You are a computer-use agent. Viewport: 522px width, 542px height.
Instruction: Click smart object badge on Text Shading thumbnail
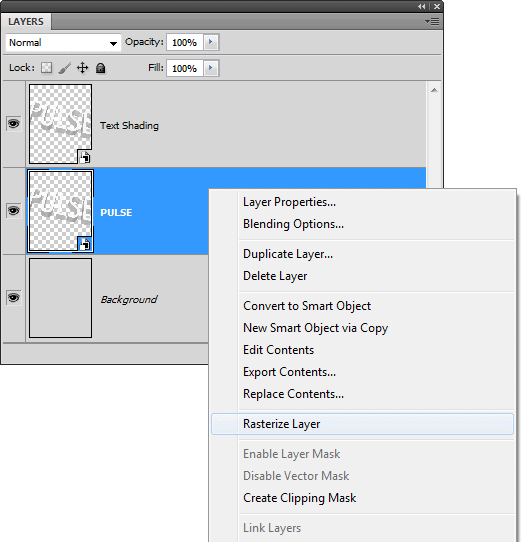(85, 157)
